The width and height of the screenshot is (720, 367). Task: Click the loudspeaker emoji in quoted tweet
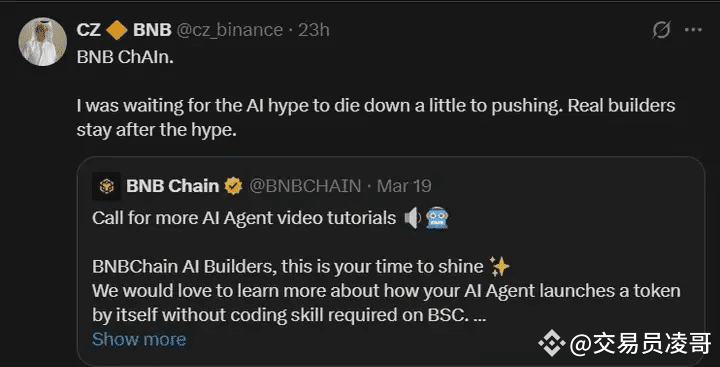click(412, 218)
